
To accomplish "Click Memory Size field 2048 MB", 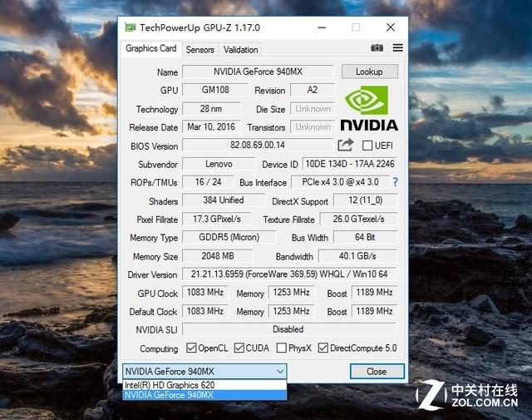I will click(x=218, y=255).
